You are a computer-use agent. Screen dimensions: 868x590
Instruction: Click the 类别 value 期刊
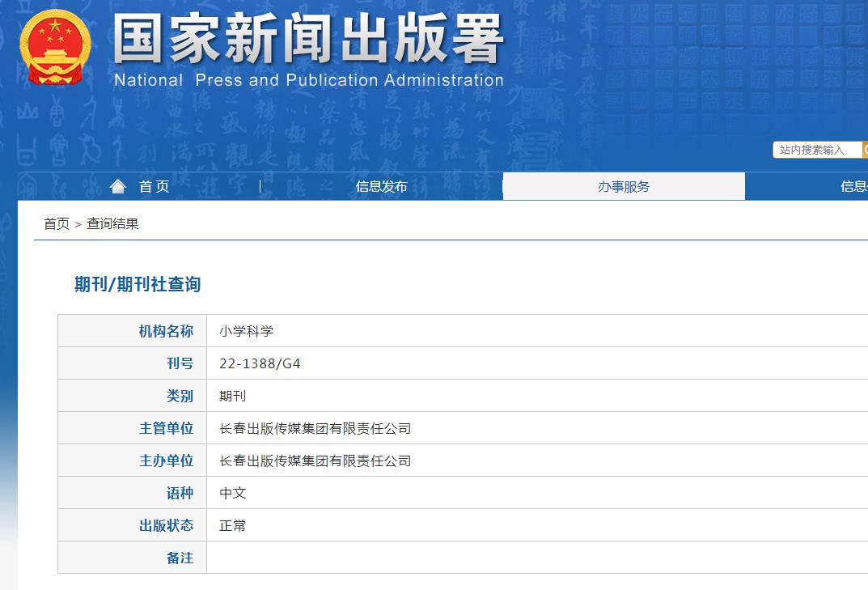pyautogui.click(x=231, y=395)
